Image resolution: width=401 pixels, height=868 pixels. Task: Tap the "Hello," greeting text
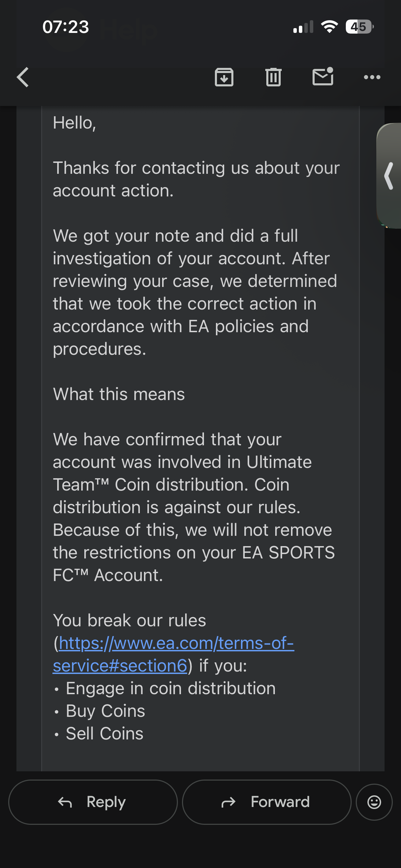click(x=74, y=123)
